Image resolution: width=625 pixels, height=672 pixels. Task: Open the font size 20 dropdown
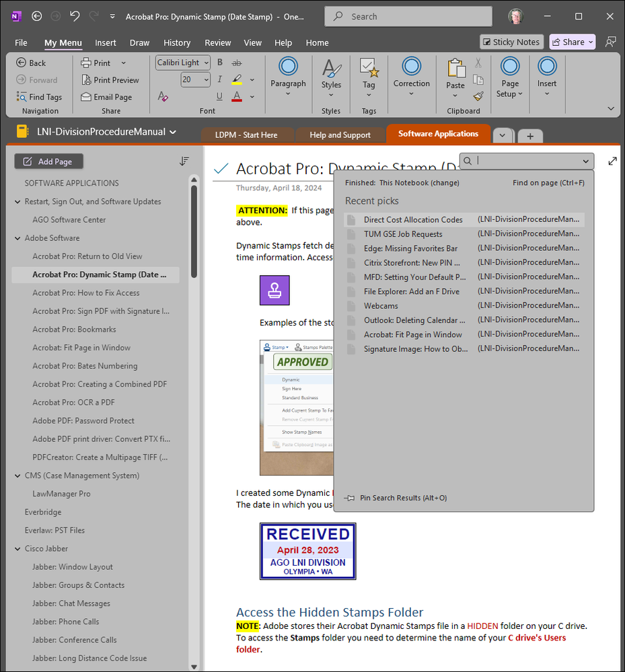click(x=206, y=80)
